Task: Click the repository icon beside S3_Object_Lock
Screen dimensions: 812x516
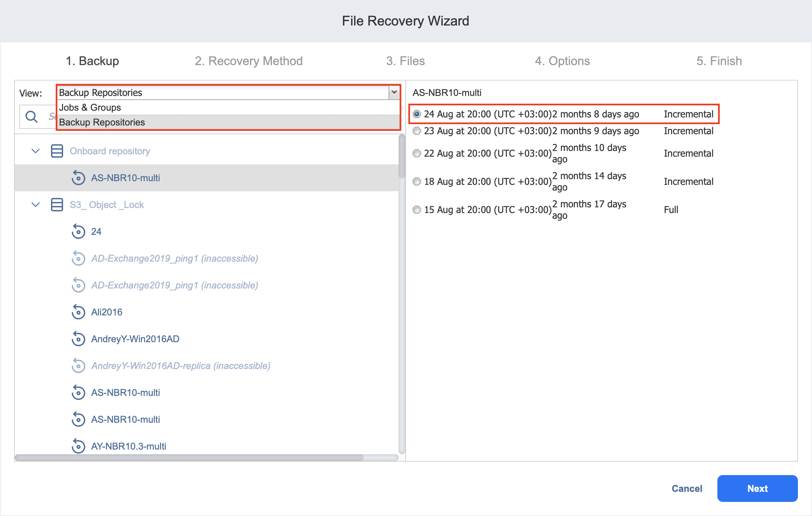Action: click(56, 204)
